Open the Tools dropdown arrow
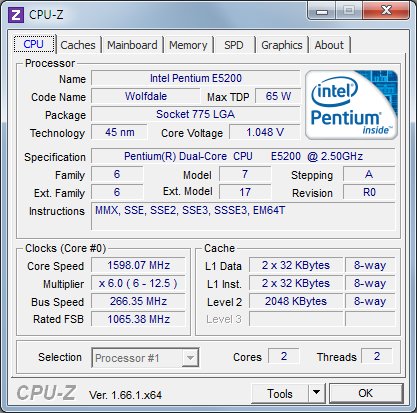 coord(317,393)
